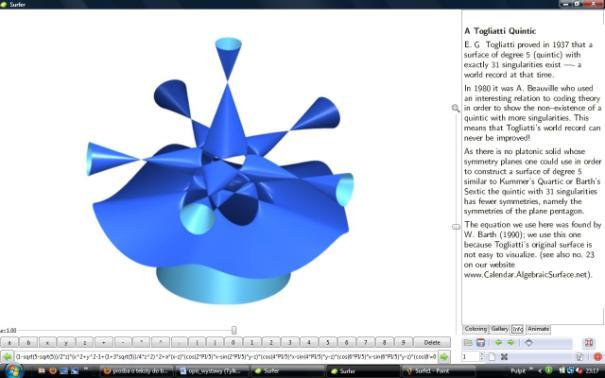Click the opening parenthesis keypad button

pos(197,342)
